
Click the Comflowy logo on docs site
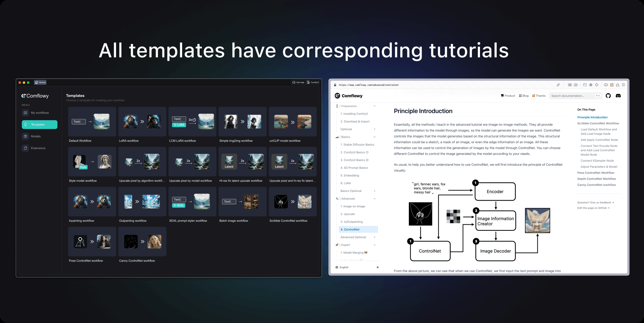coord(348,96)
